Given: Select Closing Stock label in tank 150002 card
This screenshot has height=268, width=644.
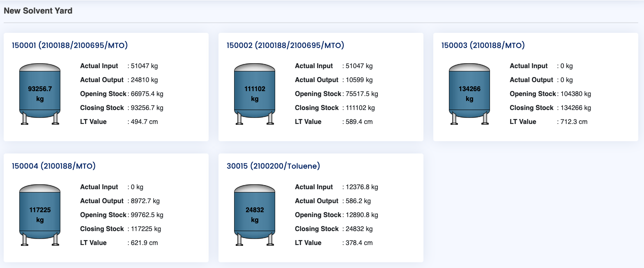Looking at the screenshot, I should pyautogui.click(x=317, y=108).
